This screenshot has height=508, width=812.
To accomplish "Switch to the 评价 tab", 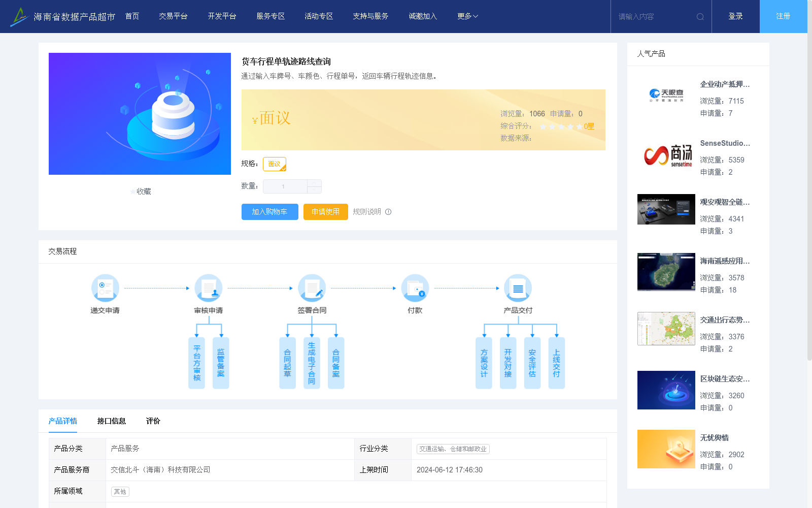I will pyautogui.click(x=153, y=421).
